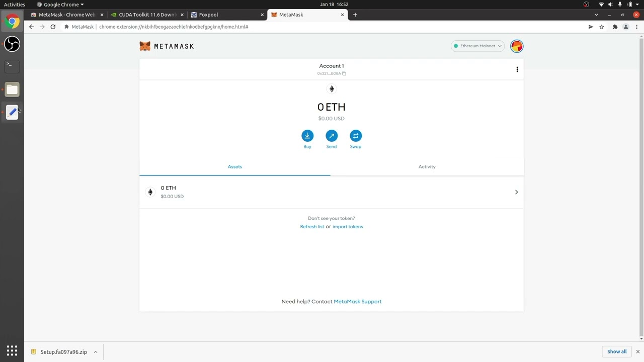The image size is (644, 362).
Task: Click the Swap icon
Action: pos(356,136)
